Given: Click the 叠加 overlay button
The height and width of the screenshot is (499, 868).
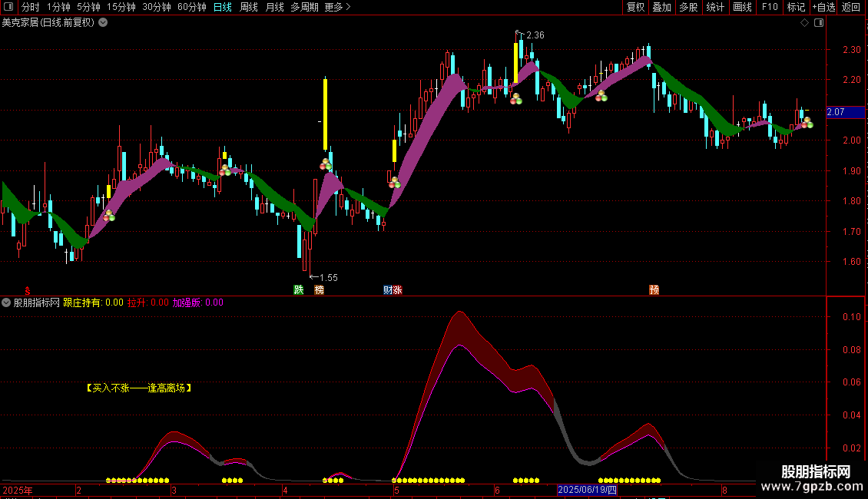Looking at the screenshot, I should (x=661, y=7).
